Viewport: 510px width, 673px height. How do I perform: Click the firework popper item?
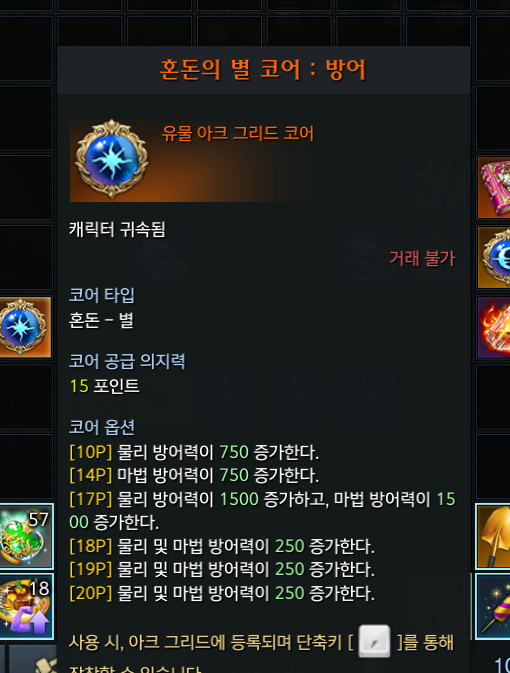coord(494,606)
